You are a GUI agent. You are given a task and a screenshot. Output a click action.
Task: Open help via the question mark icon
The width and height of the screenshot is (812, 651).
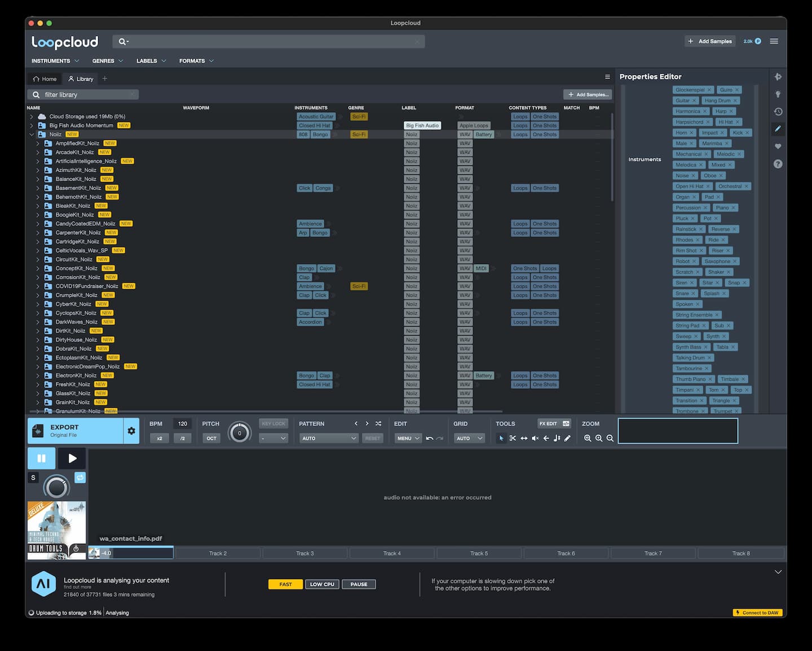(x=778, y=164)
